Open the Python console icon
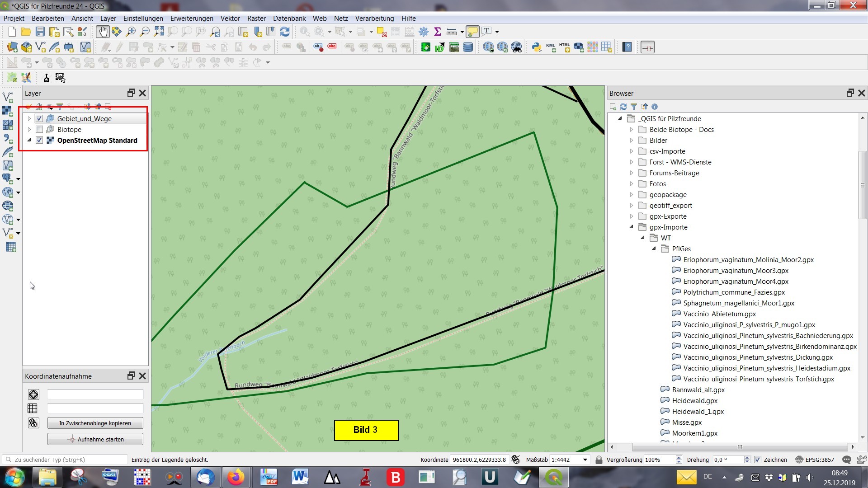This screenshot has width=868, height=488. (x=536, y=47)
